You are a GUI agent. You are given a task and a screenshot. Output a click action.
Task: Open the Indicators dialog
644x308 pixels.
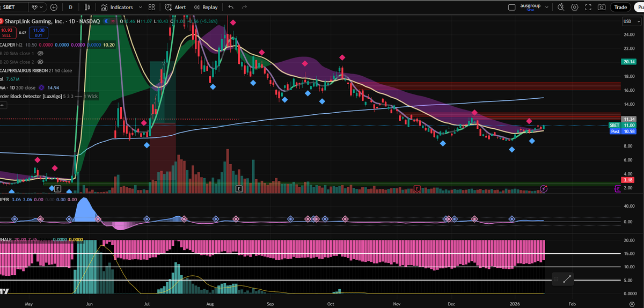pos(117,7)
